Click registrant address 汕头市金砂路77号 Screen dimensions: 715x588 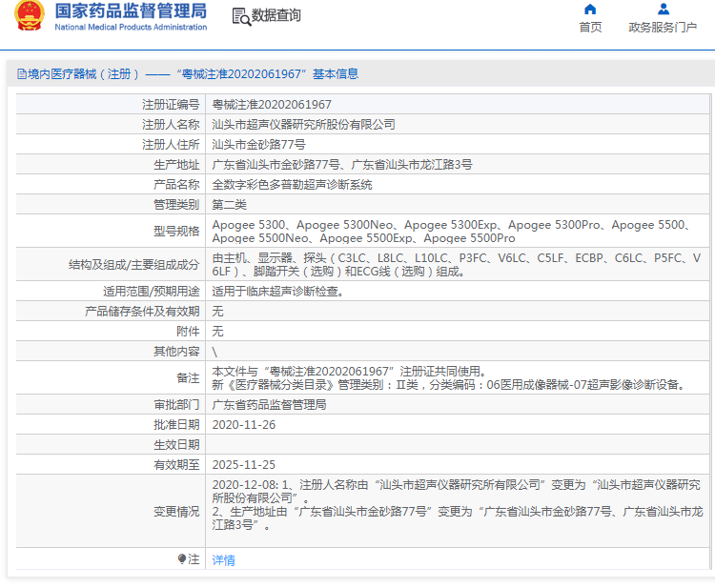coord(258,145)
